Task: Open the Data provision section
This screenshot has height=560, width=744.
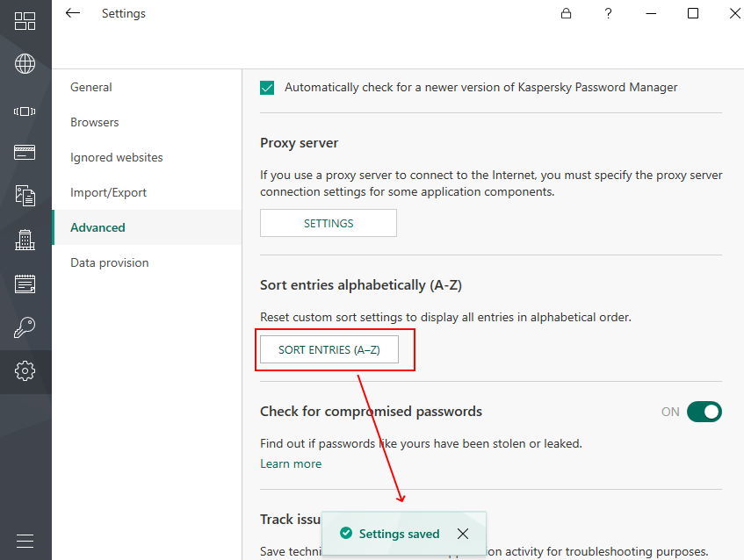Action: [x=110, y=262]
